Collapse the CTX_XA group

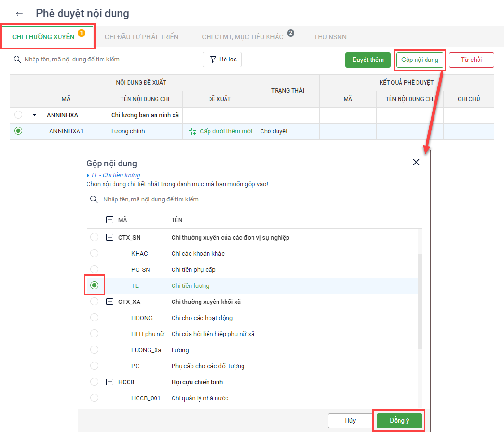coord(110,302)
